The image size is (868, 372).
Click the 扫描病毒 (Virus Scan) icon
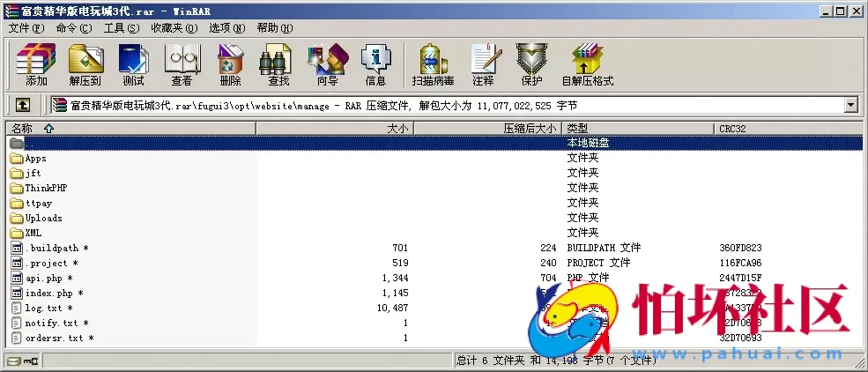point(433,64)
